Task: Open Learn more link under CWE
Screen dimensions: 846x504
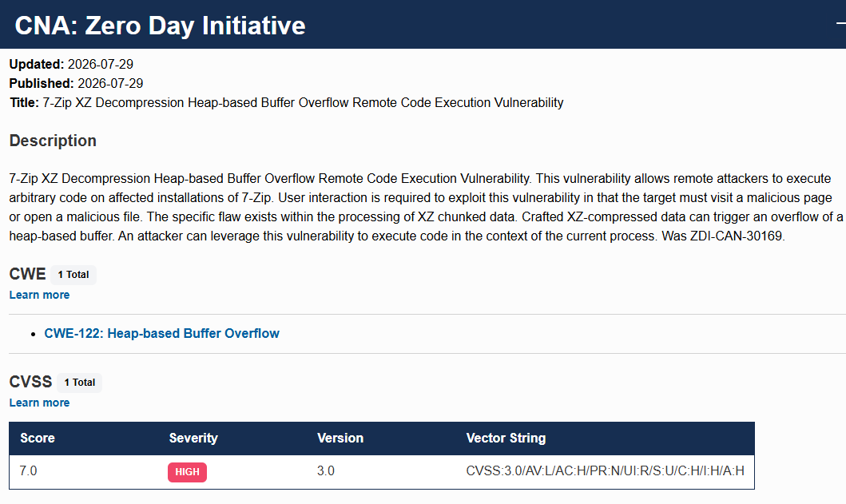Action: click(x=39, y=295)
